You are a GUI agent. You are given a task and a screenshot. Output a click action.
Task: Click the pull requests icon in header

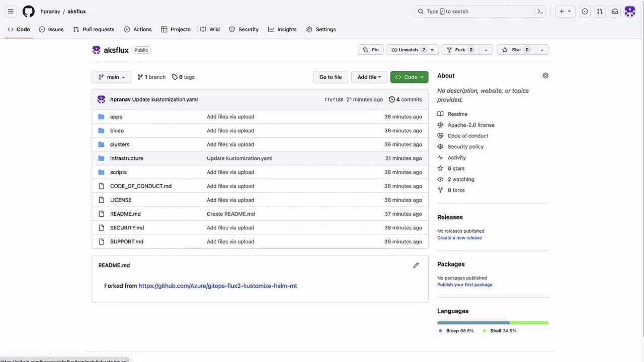[600, 11]
